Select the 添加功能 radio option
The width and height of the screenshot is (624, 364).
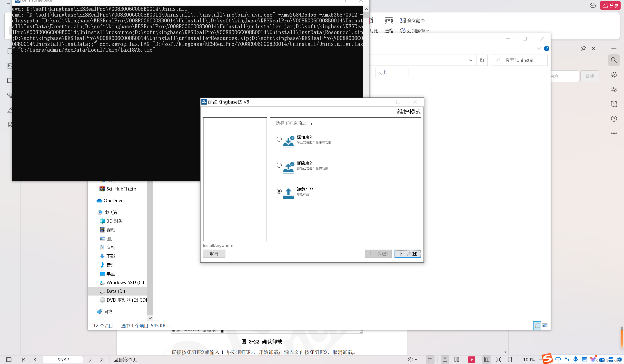(x=279, y=139)
